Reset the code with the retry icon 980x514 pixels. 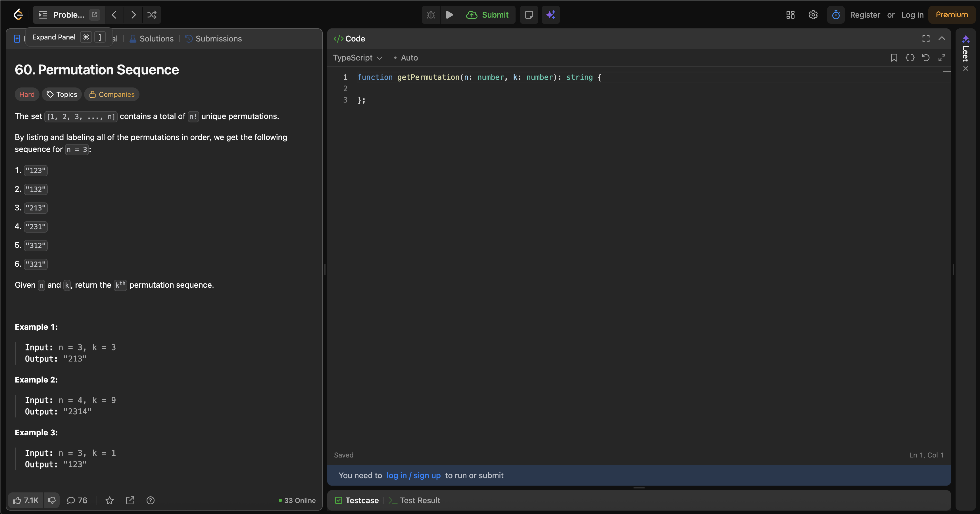coord(926,58)
